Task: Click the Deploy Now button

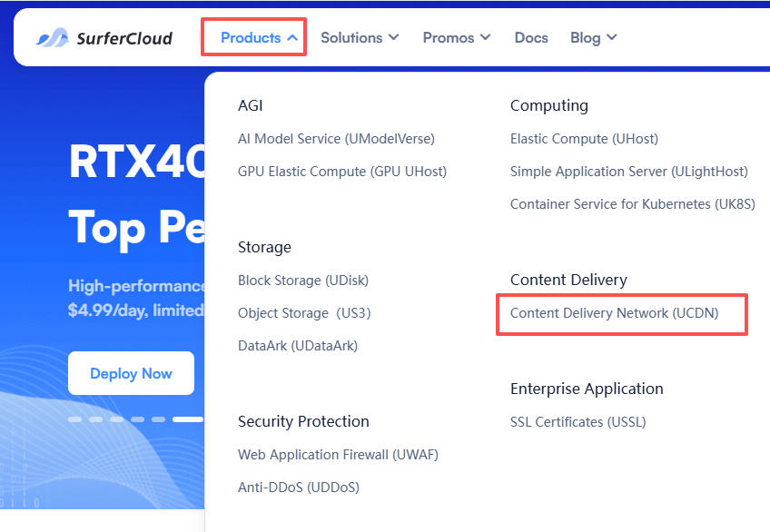Action: click(131, 373)
